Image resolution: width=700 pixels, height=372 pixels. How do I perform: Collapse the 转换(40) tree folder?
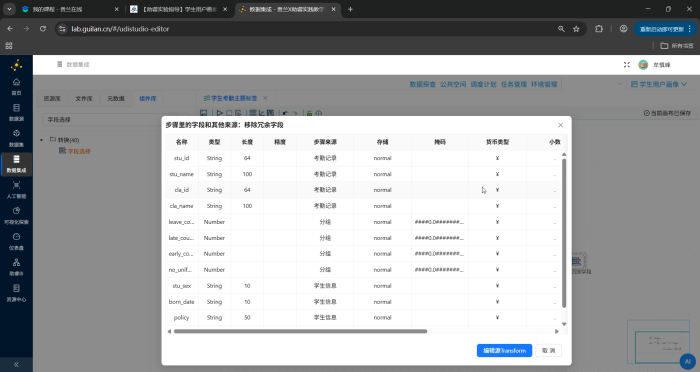tap(42, 140)
